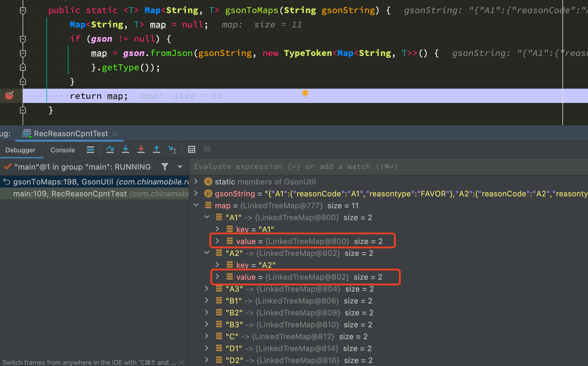This screenshot has height=366, width=588.
Task: Click Step Out arrow icon
Action: point(157,149)
